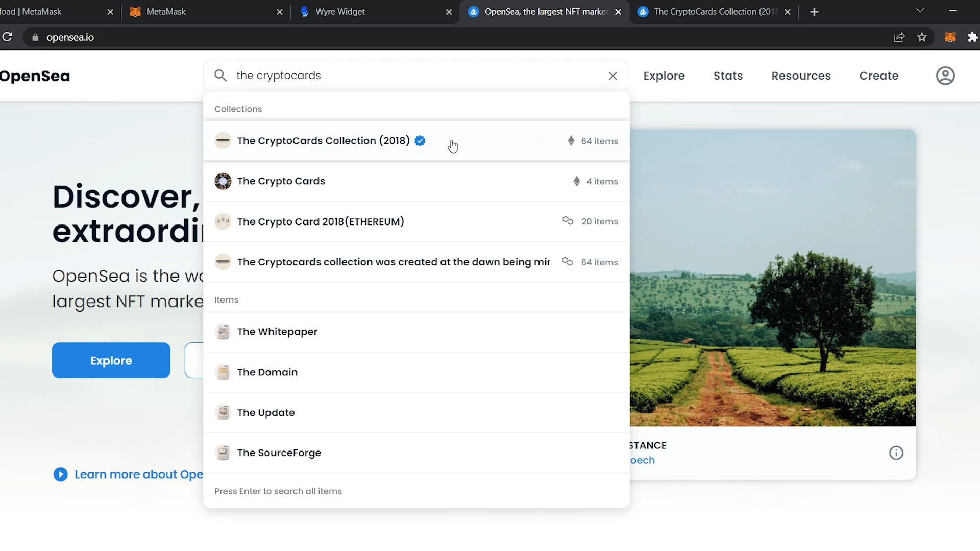The height and width of the screenshot is (551, 980).
Task: Click The Update item thumbnail icon
Action: coord(223,413)
